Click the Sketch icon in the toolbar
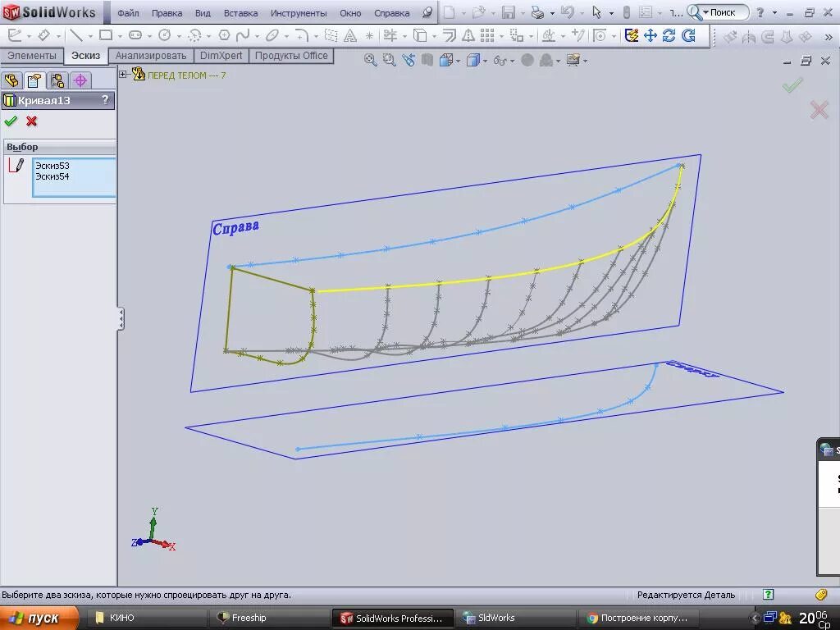Image resolution: width=840 pixels, height=630 pixels. tap(15, 35)
